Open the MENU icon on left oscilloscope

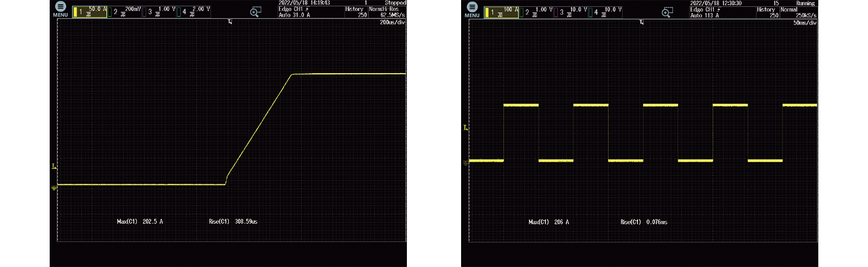pos(61,9)
